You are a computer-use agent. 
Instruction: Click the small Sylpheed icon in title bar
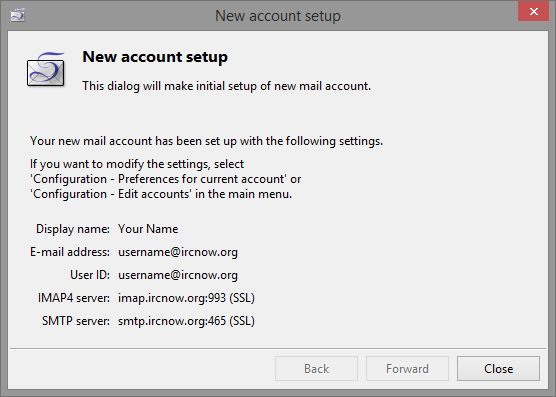17,15
